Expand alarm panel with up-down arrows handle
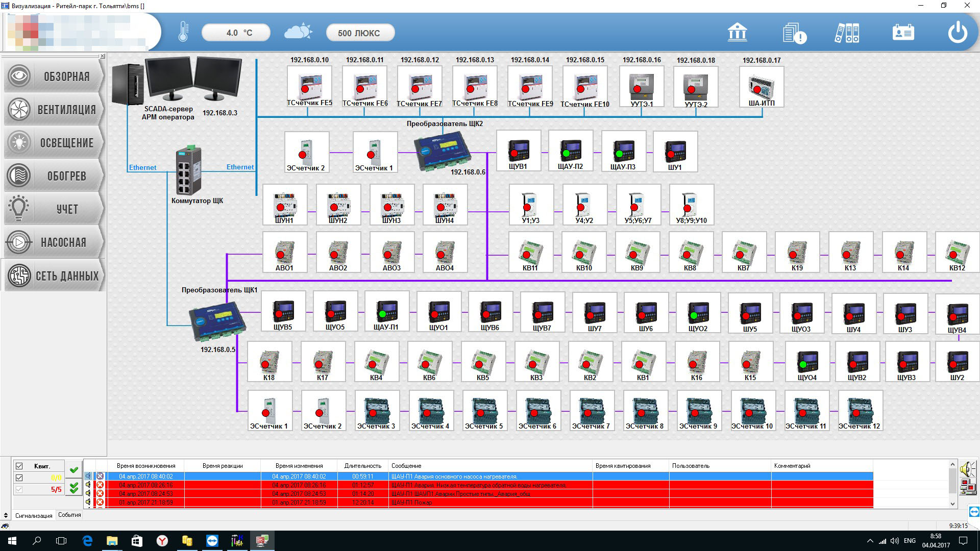 [x=6, y=515]
